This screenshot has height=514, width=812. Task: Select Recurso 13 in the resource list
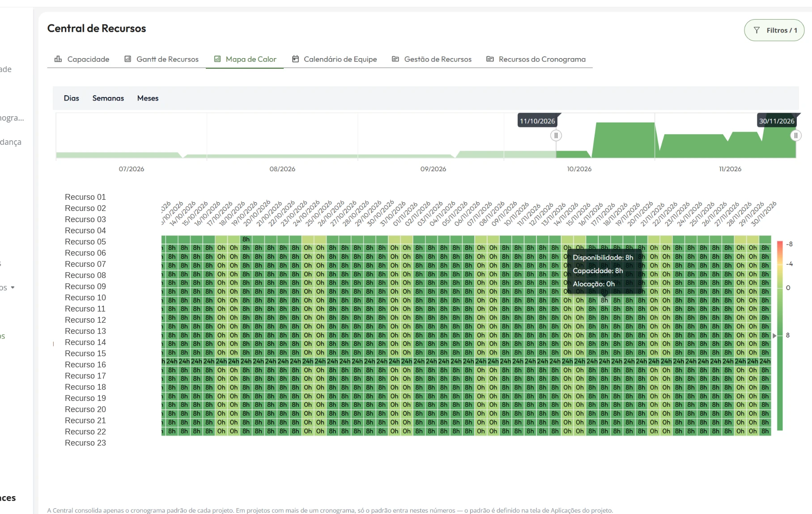(85, 331)
